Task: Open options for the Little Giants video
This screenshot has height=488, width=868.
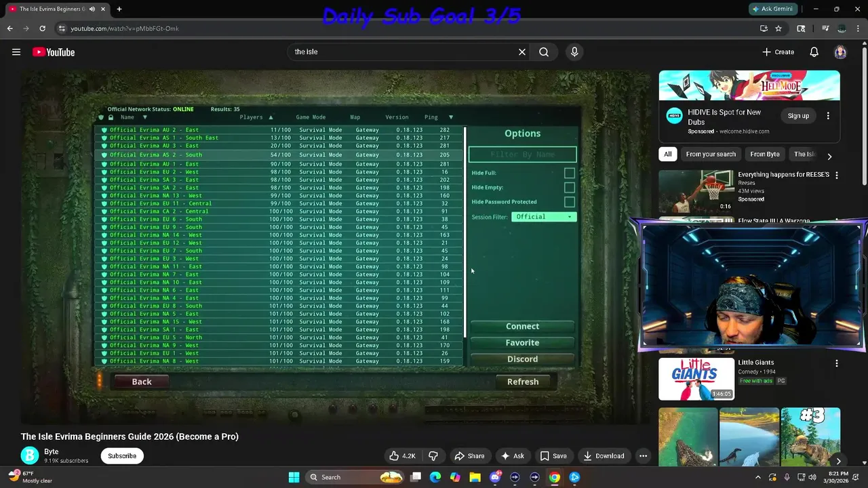Action: pyautogui.click(x=836, y=363)
